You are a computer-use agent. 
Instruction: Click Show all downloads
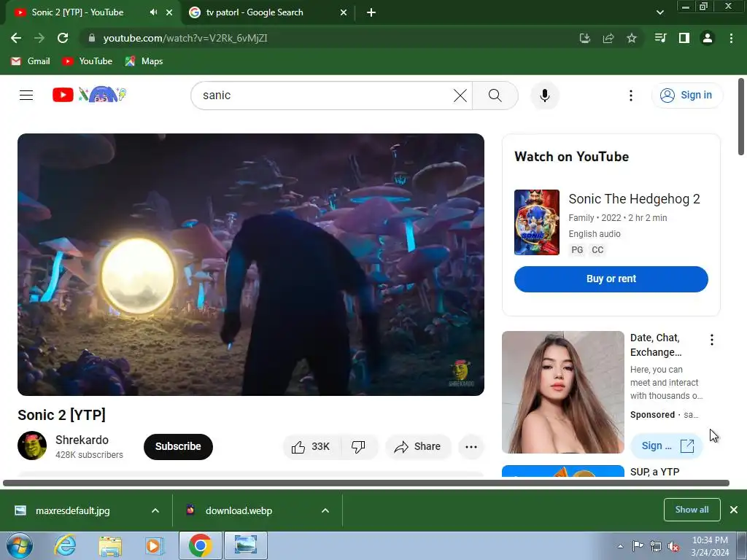click(x=692, y=510)
